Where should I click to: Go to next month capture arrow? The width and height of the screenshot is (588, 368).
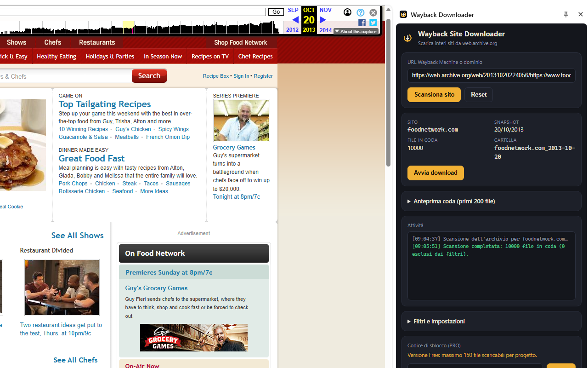(x=323, y=20)
